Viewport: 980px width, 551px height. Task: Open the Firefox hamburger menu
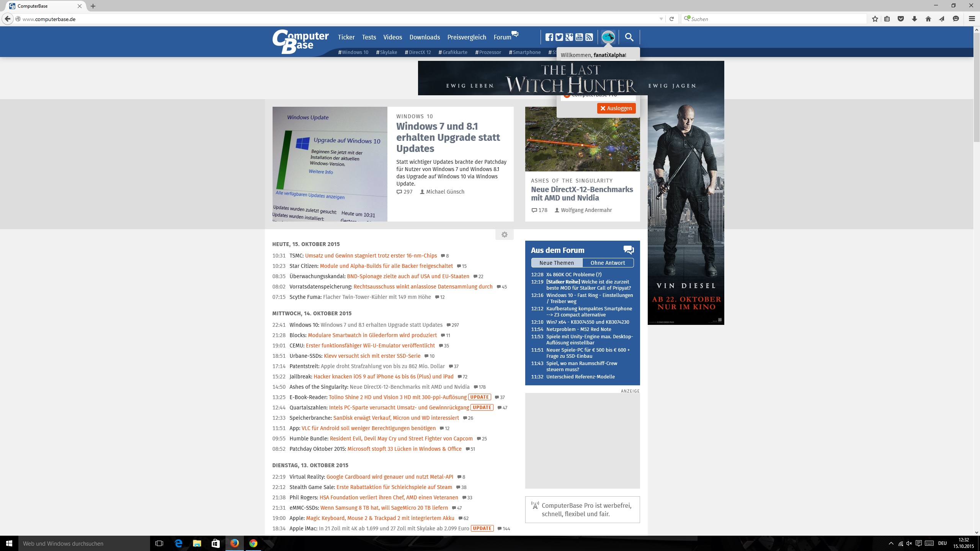coord(971,19)
